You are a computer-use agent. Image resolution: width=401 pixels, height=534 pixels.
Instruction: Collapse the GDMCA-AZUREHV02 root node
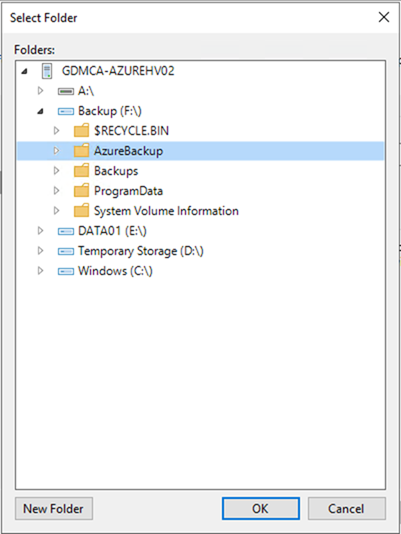click(x=24, y=72)
